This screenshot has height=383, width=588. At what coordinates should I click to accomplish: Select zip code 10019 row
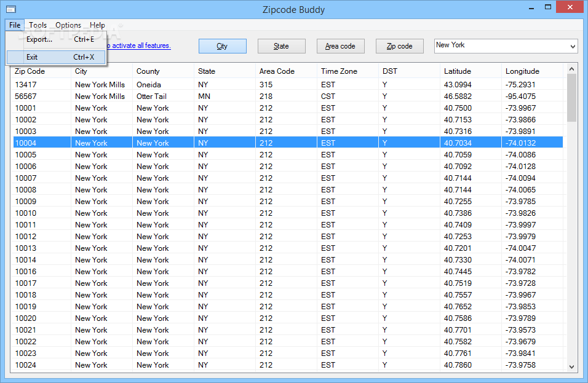(x=288, y=307)
